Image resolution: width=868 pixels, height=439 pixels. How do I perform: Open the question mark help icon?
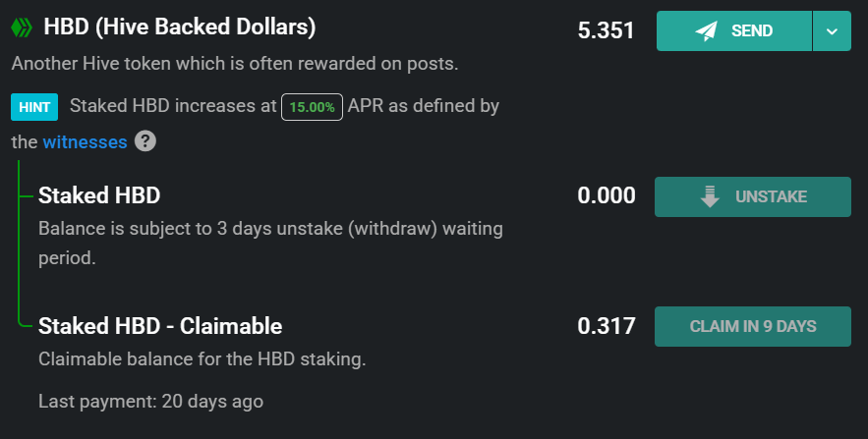[x=145, y=141]
